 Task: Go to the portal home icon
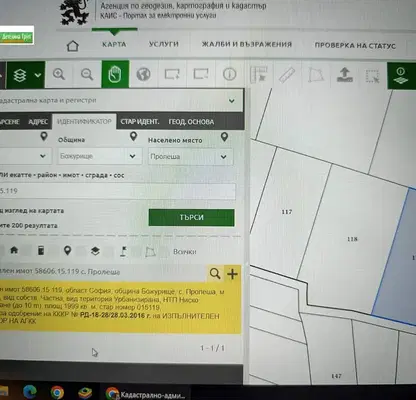[73, 46]
